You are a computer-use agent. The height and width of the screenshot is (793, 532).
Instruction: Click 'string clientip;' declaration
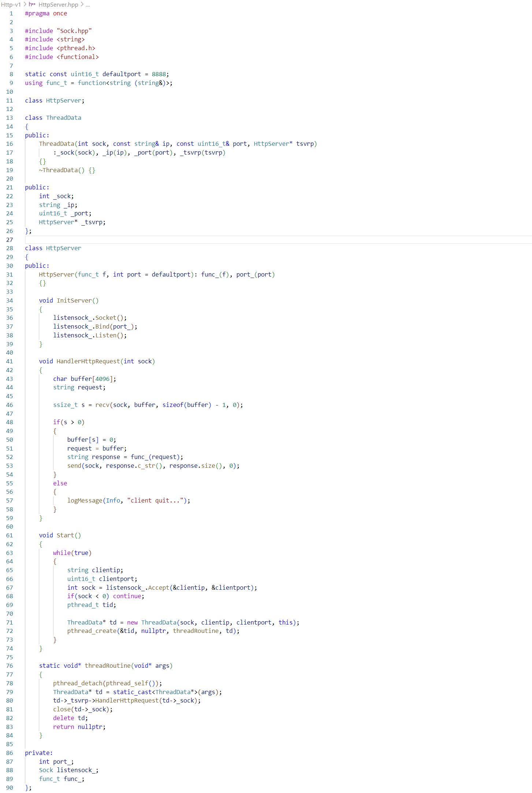click(95, 570)
